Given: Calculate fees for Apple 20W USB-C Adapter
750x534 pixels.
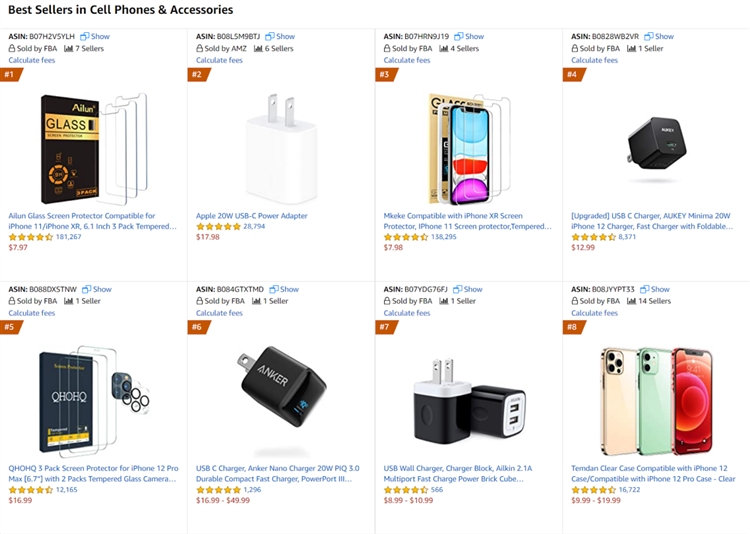Looking at the screenshot, I should 219,60.
